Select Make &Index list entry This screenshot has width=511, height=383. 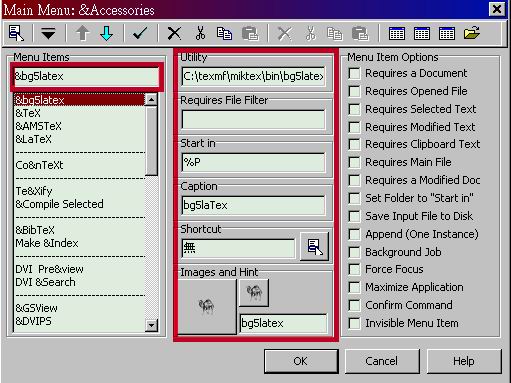(x=79, y=243)
